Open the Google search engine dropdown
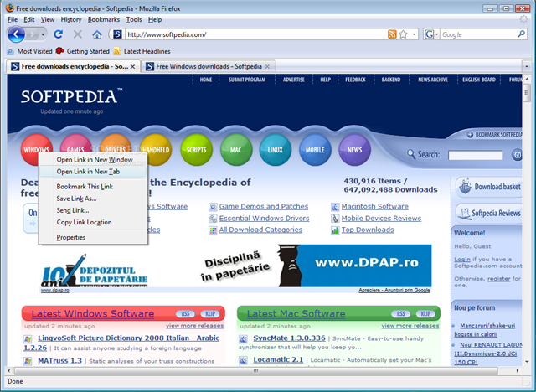 coord(431,34)
